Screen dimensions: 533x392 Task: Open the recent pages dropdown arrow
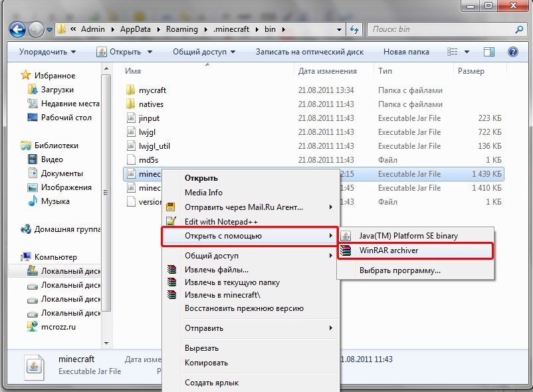point(49,30)
